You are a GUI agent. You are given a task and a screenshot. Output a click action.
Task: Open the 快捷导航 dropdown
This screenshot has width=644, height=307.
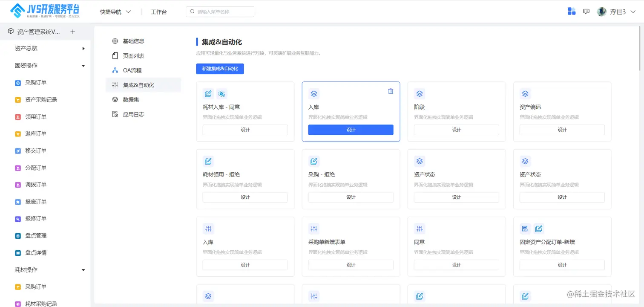[x=115, y=12]
